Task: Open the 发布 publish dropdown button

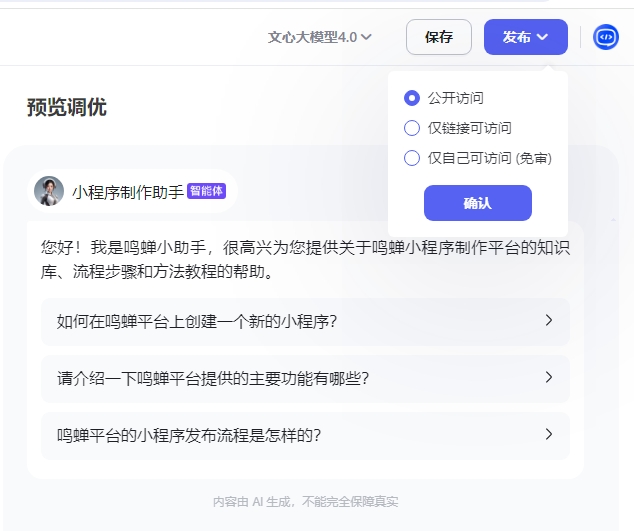Action: (526, 37)
